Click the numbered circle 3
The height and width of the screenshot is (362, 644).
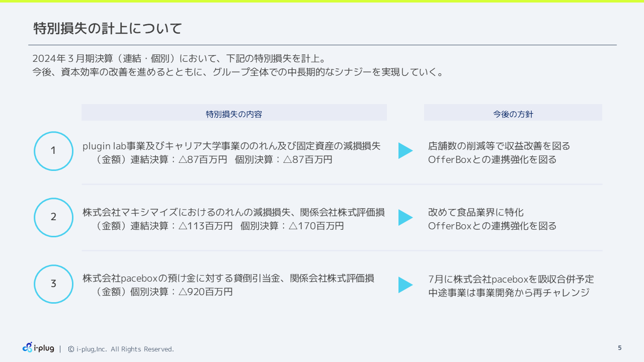[53, 284]
